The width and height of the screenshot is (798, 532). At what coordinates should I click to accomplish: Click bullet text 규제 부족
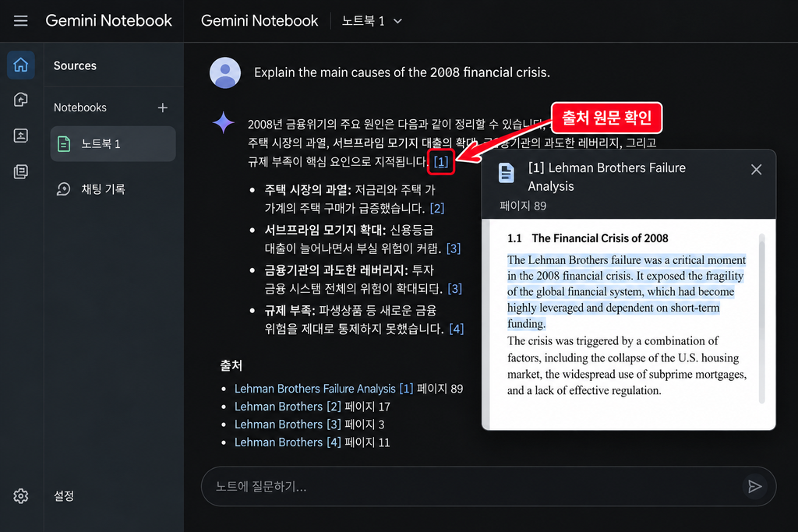tap(290, 310)
